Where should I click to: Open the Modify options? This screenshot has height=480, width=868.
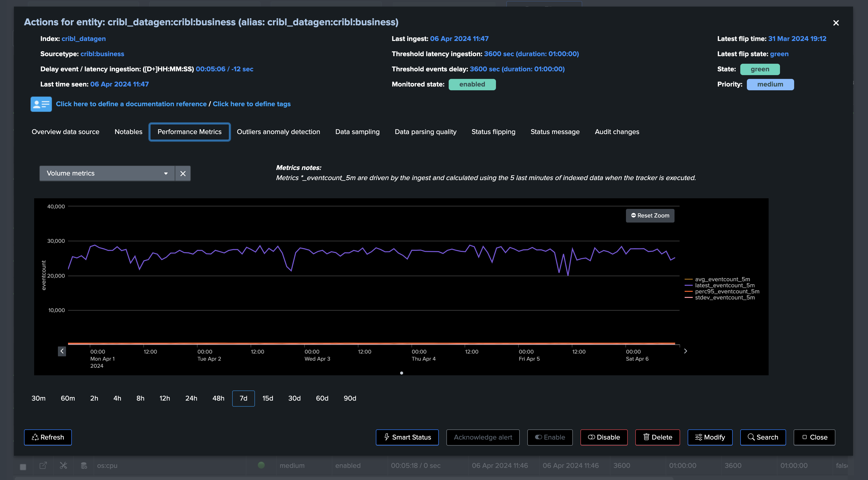coord(710,438)
